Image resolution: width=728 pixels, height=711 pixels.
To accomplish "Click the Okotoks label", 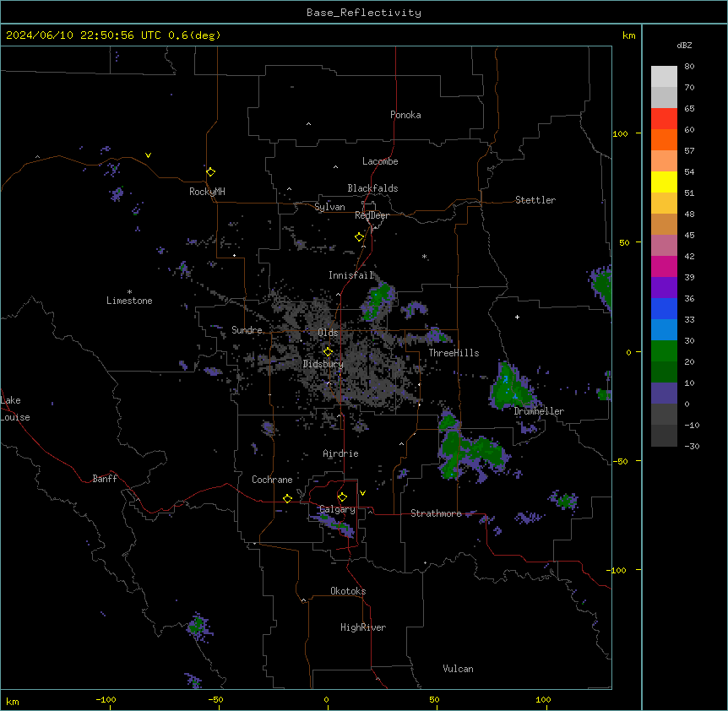I will point(348,591).
